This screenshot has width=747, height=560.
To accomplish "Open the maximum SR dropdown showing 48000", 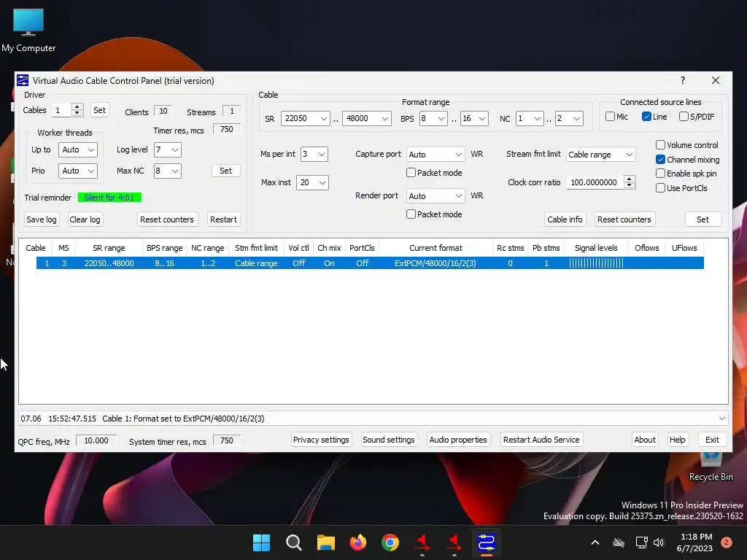I will click(366, 118).
